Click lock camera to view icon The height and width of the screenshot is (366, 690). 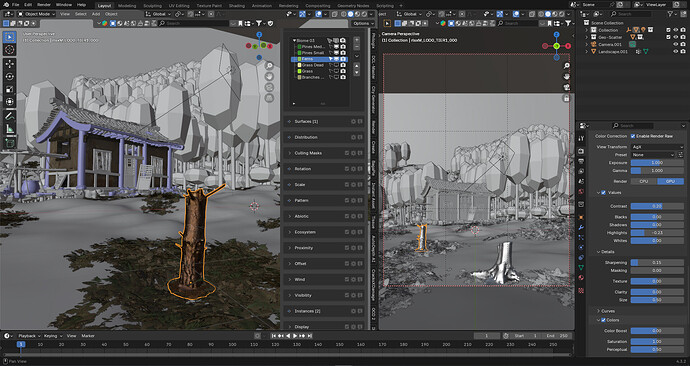566,98
